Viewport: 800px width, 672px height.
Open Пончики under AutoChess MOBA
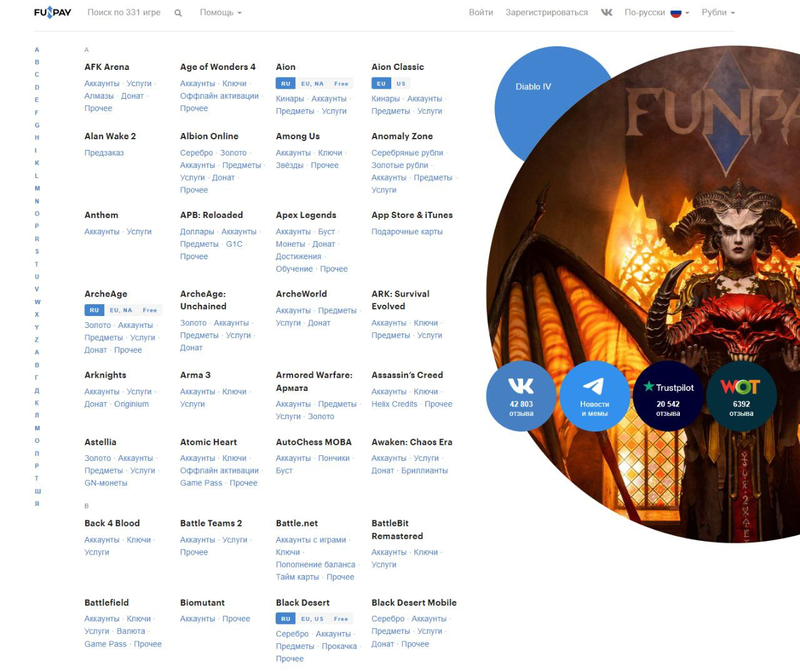click(x=334, y=458)
